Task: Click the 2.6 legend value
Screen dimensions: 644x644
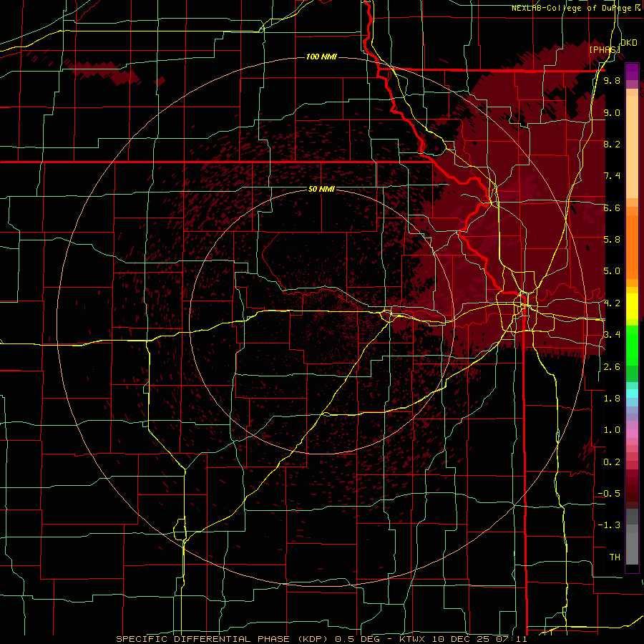Action: pyautogui.click(x=612, y=367)
